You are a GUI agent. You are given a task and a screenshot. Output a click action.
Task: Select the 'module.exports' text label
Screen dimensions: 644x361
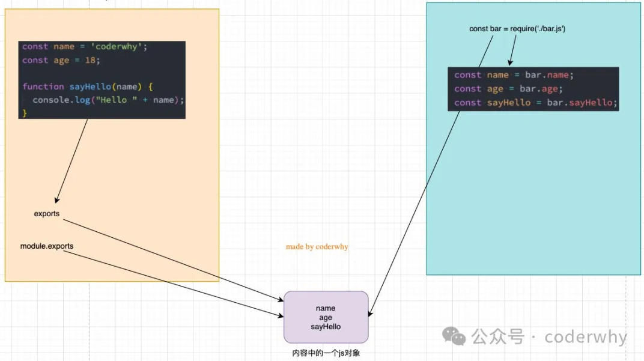[x=47, y=246]
